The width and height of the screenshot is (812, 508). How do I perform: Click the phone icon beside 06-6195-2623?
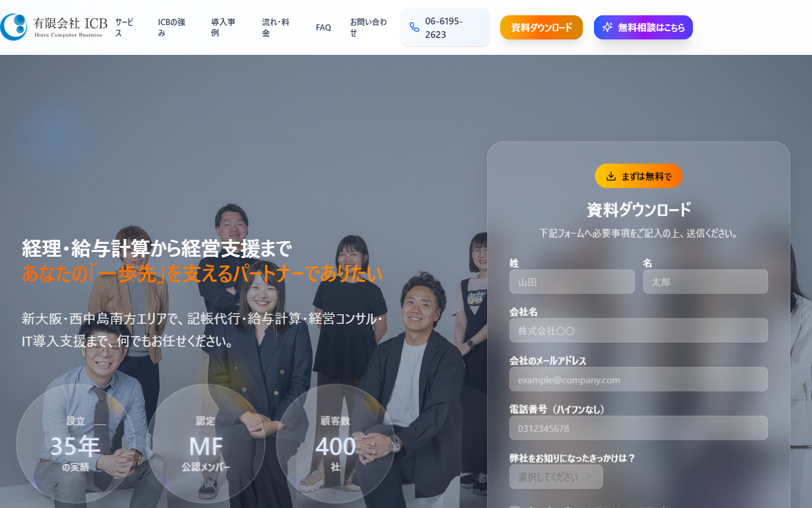(x=414, y=28)
